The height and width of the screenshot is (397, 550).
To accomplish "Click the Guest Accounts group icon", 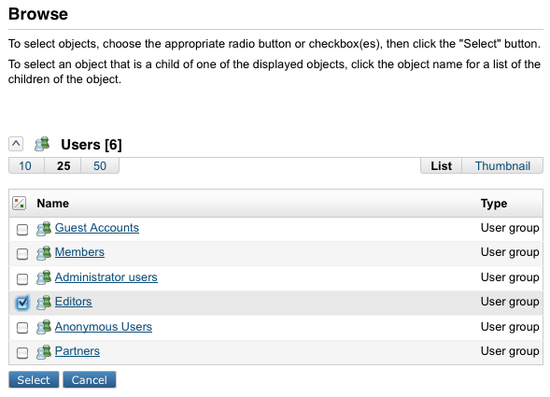I will (44, 229).
